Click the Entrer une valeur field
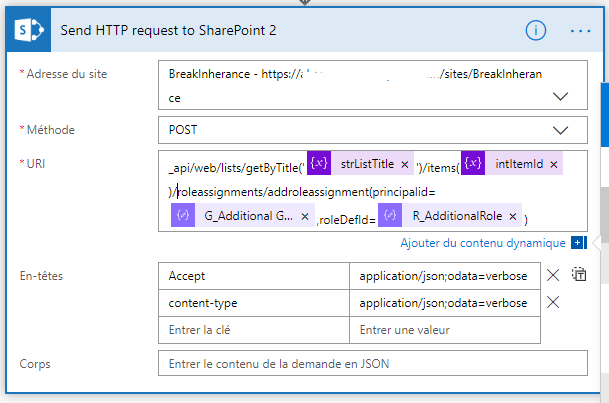The width and height of the screenshot is (609, 403). (x=445, y=330)
